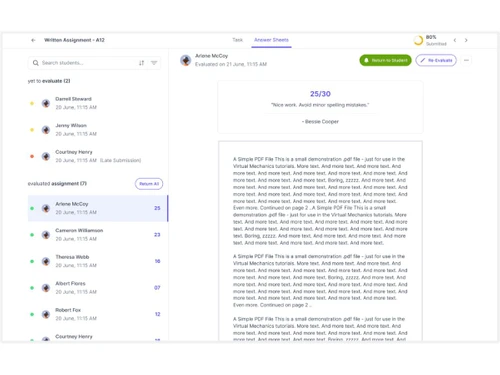The height and width of the screenshot is (375, 500).
Task: Go to previous student with left chevron
Action: 455,40
